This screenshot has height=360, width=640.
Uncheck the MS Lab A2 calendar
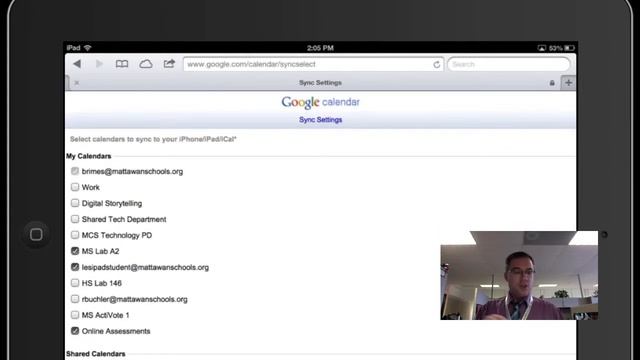point(75,251)
